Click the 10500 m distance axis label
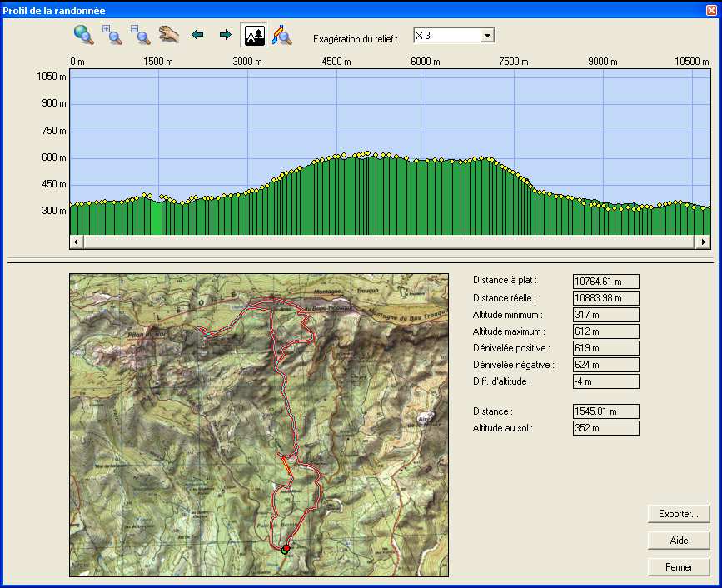722x588 pixels. tap(692, 62)
